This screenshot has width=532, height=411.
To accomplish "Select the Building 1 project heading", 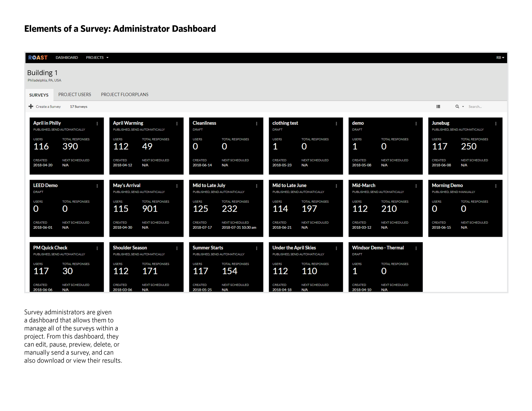I will pos(42,73).
